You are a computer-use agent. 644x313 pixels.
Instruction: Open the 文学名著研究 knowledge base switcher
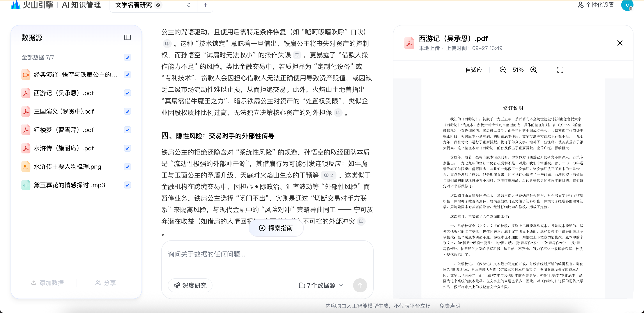[189, 5]
